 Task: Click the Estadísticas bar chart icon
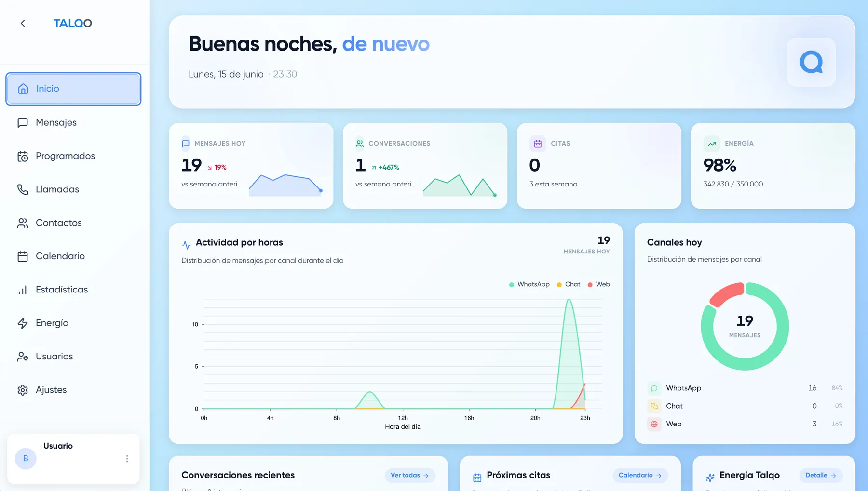[x=23, y=290]
